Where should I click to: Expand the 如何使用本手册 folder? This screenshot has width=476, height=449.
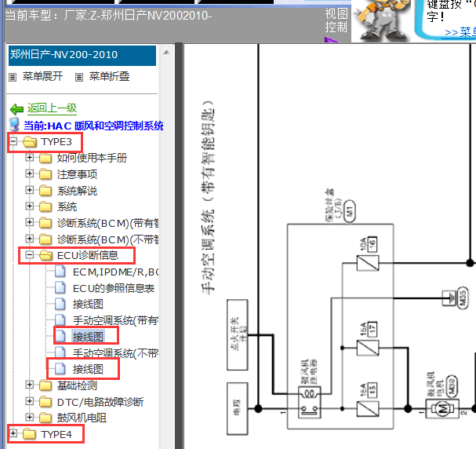point(30,157)
